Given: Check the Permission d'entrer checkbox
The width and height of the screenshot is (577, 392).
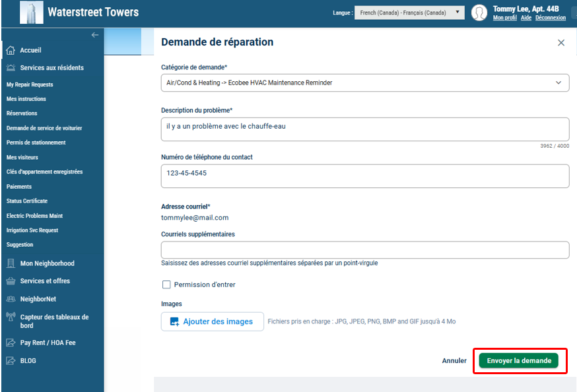Looking at the screenshot, I should (x=166, y=284).
